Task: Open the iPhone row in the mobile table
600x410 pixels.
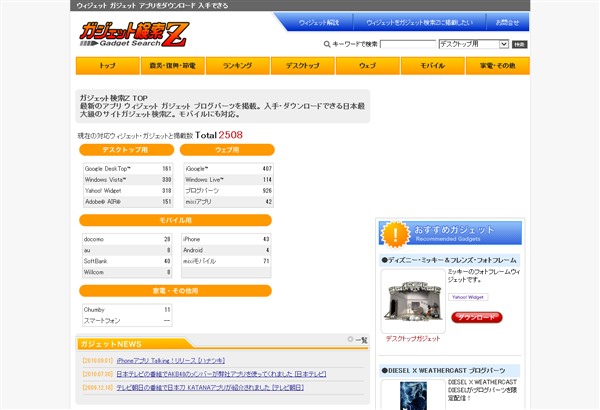Action: [226, 239]
